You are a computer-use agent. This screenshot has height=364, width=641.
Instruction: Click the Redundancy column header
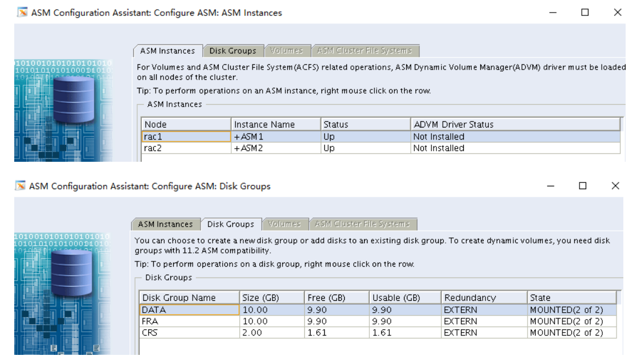pyautogui.click(x=484, y=297)
